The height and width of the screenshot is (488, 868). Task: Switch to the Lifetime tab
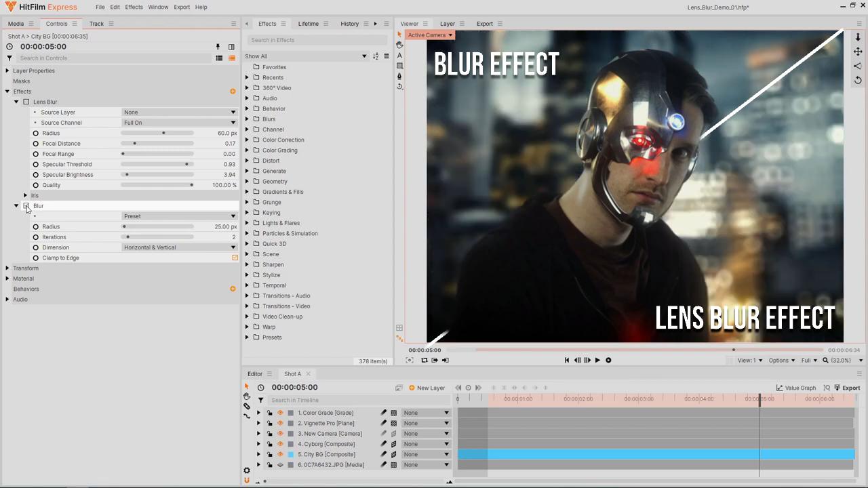click(x=308, y=24)
